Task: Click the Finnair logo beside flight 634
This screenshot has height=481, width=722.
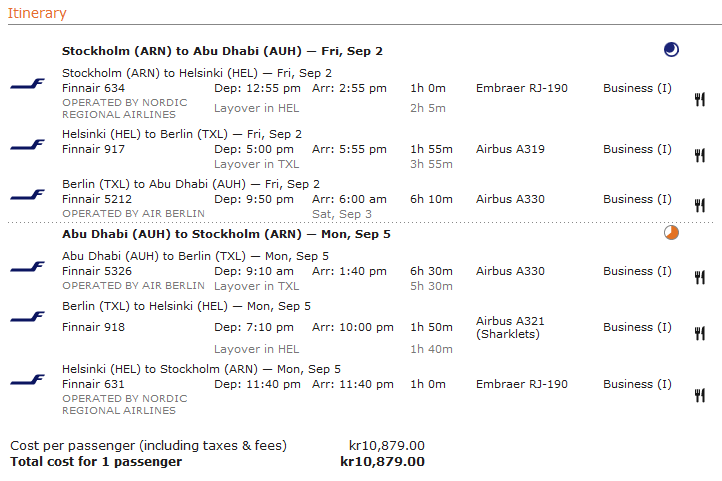Action: pyautogui.click(x=28, y=85)
